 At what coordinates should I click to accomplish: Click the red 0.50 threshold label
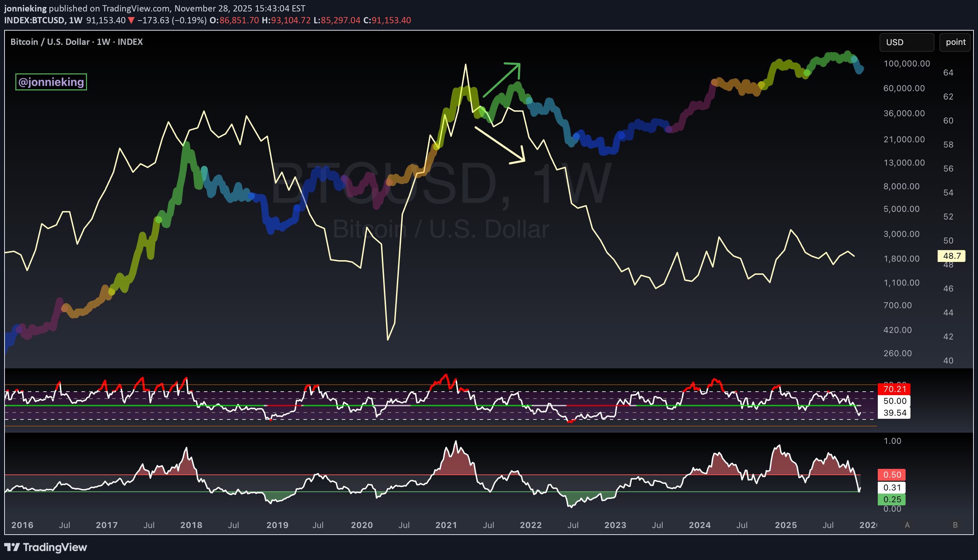(x=891, y=475)
